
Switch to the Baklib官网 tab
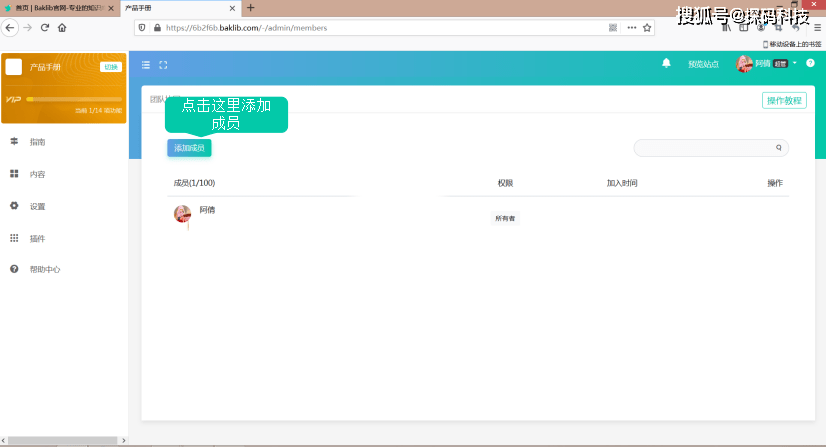point(60,8)
